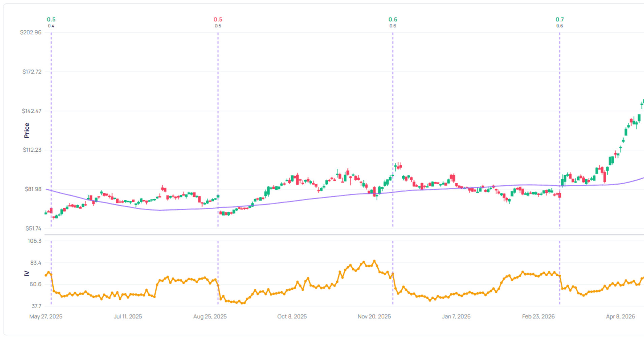
Task: Click the Feb 23, 2026 date label
Action: [538, 316]
